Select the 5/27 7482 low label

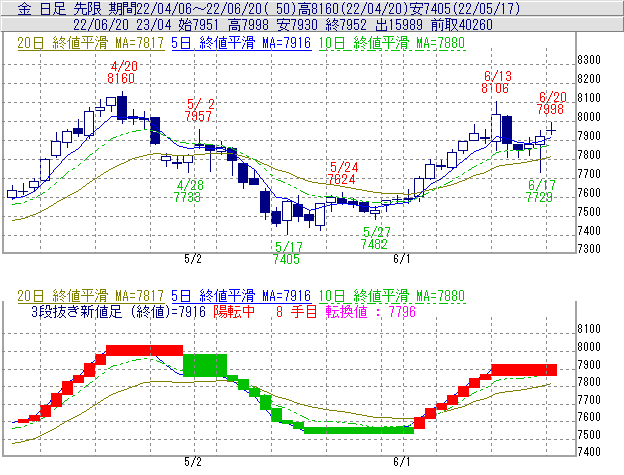(375, 238)
